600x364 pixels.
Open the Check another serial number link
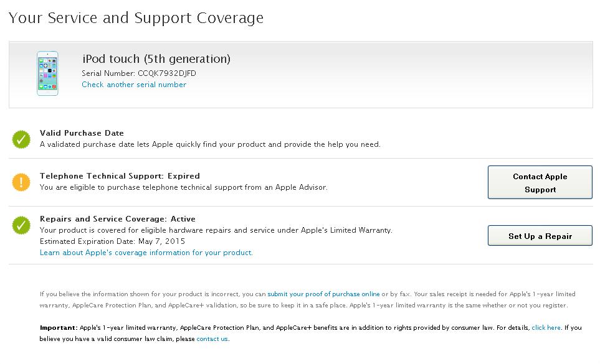coord(134,85)
